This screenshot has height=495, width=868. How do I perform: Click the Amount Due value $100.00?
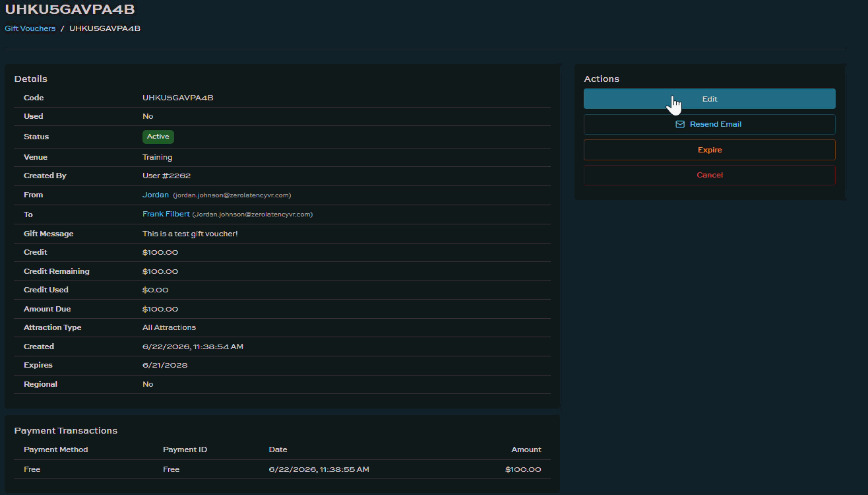click(x=160, y=309)
